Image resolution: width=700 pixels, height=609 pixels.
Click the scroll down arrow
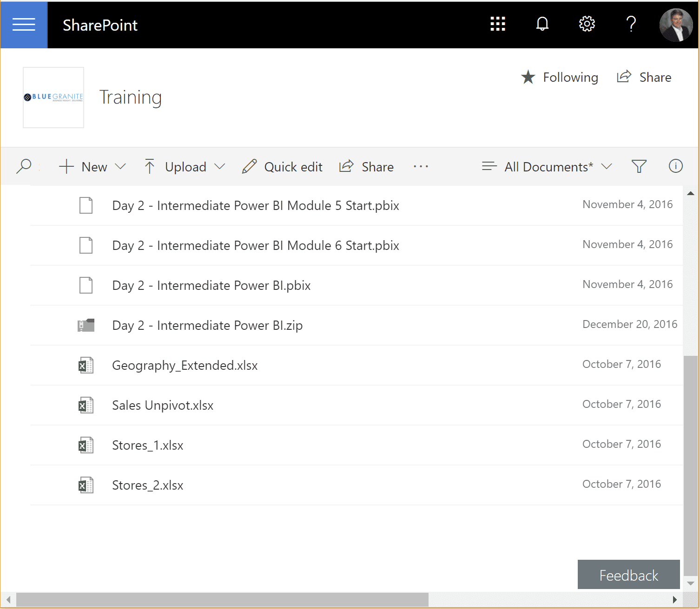(690, 583)
